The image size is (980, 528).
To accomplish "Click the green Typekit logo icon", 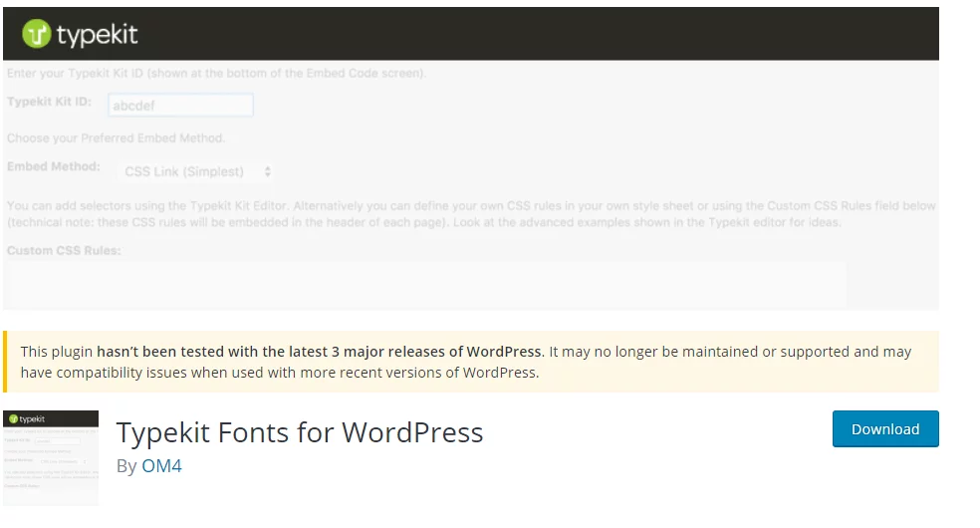I will [x=36, y=35].
